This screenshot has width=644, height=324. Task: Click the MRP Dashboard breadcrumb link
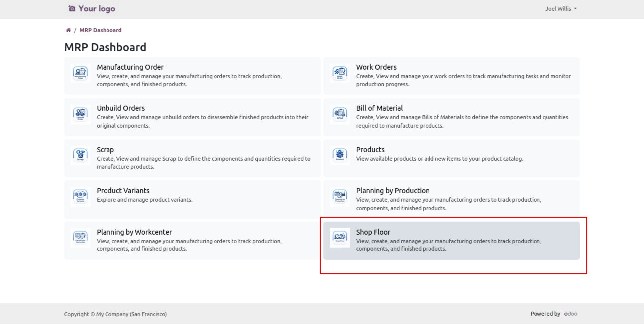(x=100, y=30)
